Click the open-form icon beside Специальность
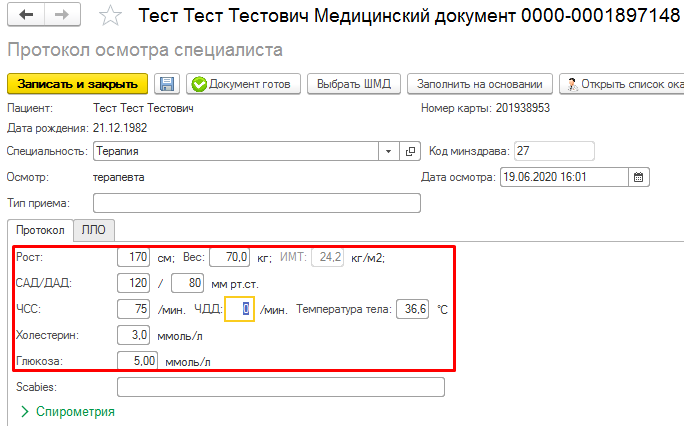 410,151
